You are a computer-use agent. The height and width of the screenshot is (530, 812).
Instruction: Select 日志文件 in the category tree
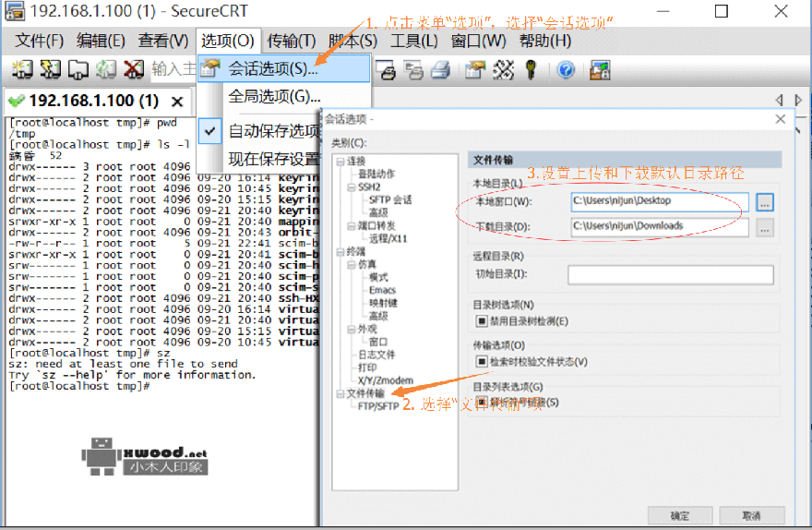coord(376,355)
